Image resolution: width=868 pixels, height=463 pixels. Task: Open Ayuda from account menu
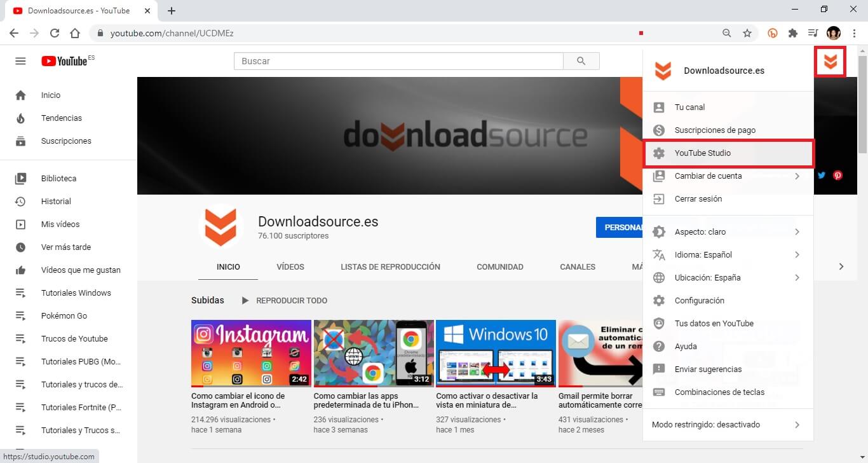pos(728,347)
